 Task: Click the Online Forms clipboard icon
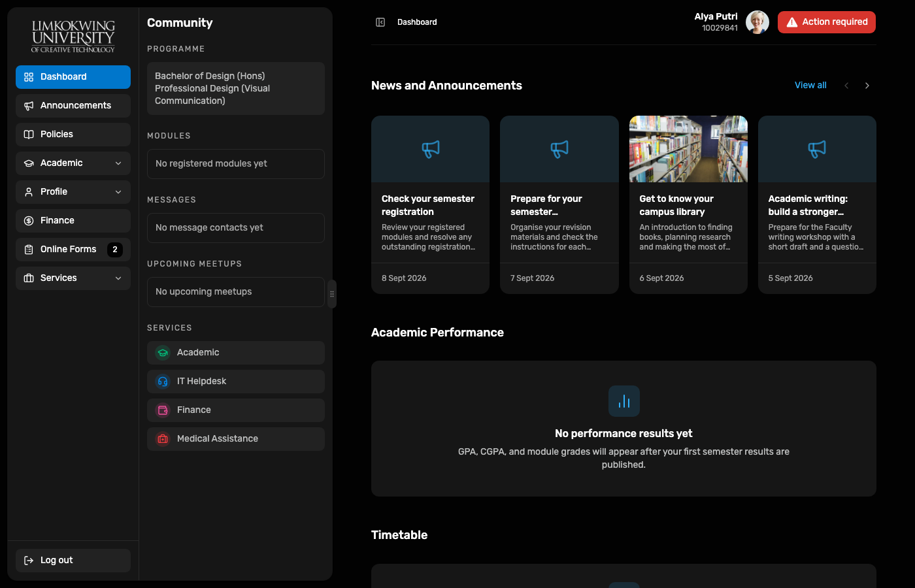(x=29, y=250)
